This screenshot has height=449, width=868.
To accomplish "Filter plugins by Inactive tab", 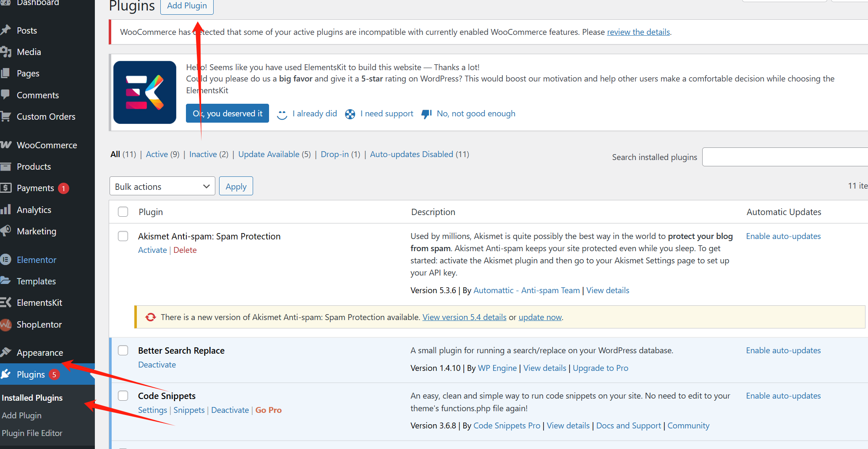I will (x=203, y=154).
